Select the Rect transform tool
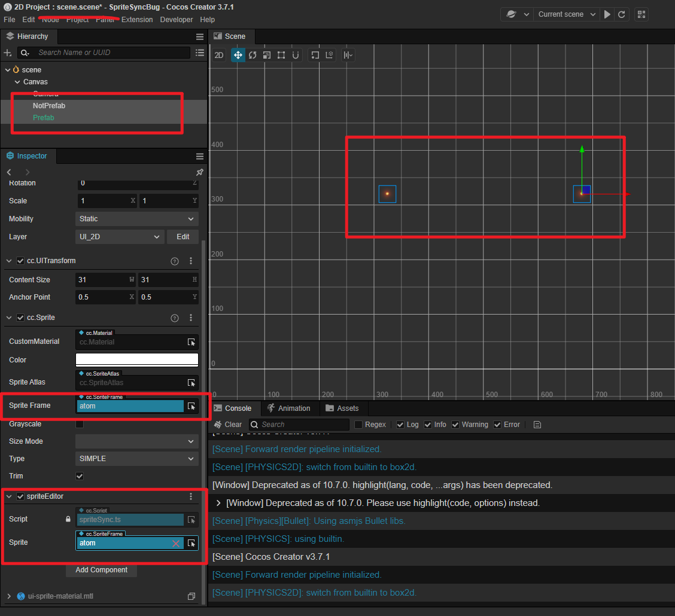This screenshot has width=675, height=616. [x=281, y=55]
